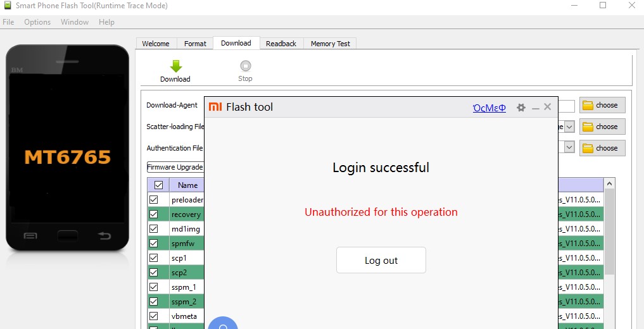This screenshot has height=329, width=644.
Task: Switch to the Readback tab
Action: pyautogui.click(x=281, y=44)
